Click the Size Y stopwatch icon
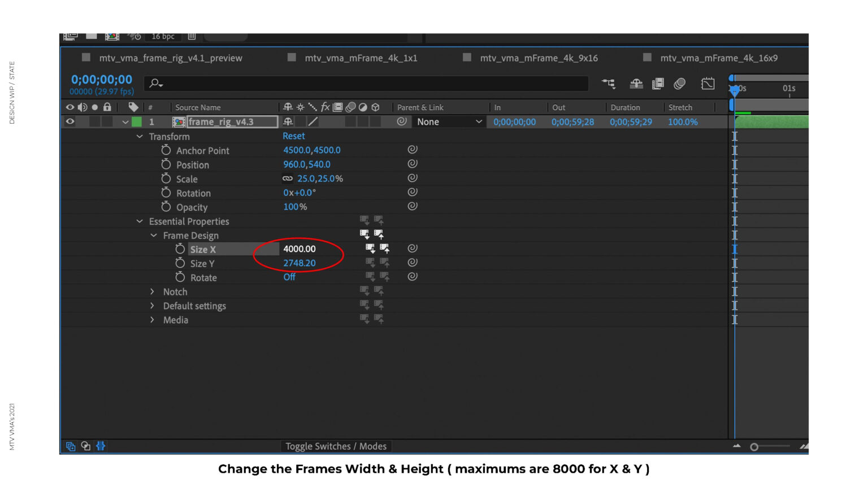Viewport: 868px width, 488px height. 180,263
